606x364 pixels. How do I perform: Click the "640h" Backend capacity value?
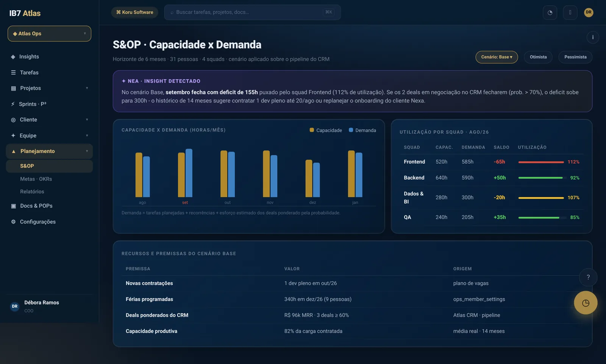(x=441, y=178)
